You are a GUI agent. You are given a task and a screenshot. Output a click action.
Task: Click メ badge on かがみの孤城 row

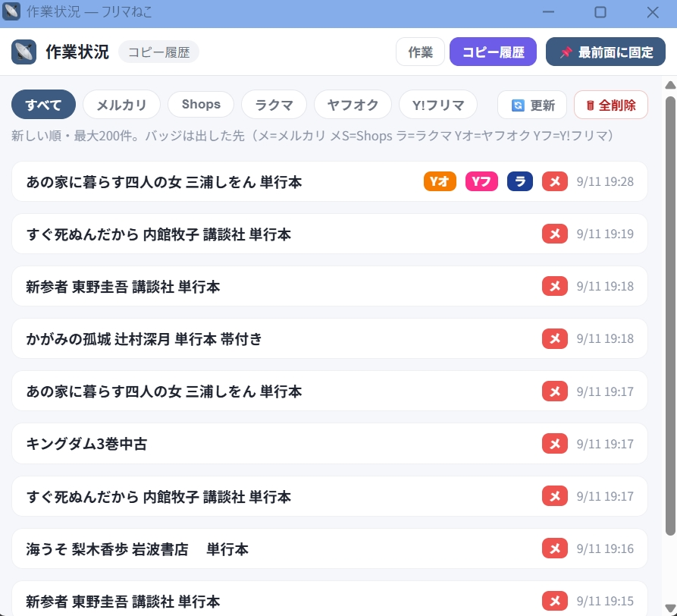pos(555,338)
